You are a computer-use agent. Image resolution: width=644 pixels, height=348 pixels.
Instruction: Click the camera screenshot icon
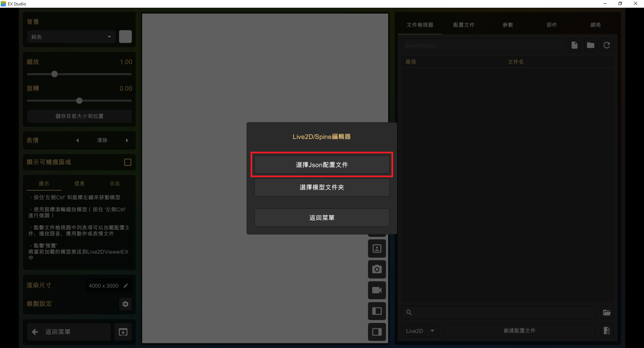click(377, 269)
